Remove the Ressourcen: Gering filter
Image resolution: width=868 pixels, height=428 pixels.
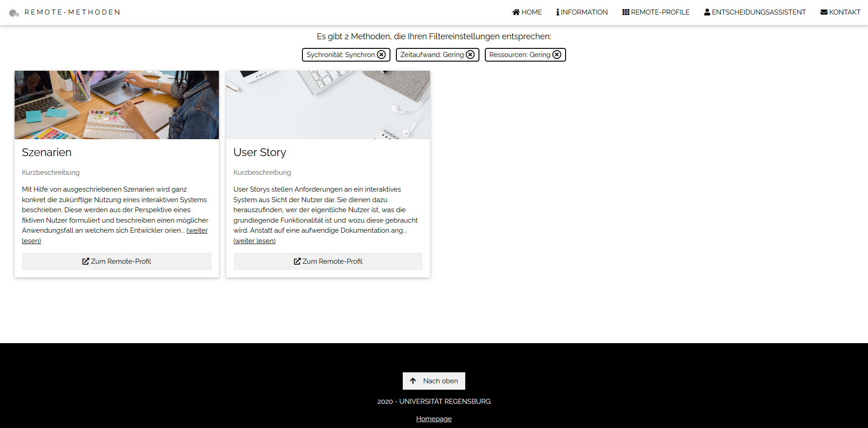[557, 55]
